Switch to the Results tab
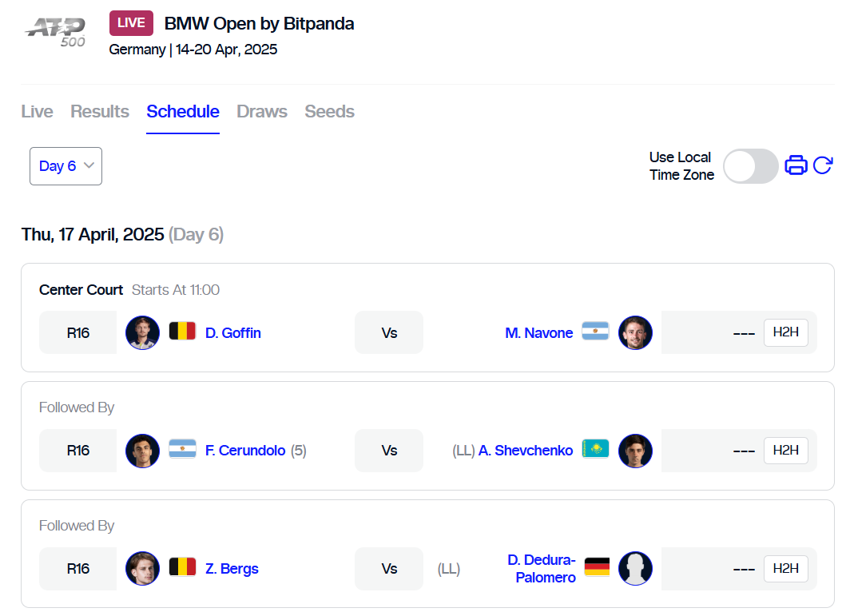The width and height of the screenshot is (846, 616). tap(100, 112)
